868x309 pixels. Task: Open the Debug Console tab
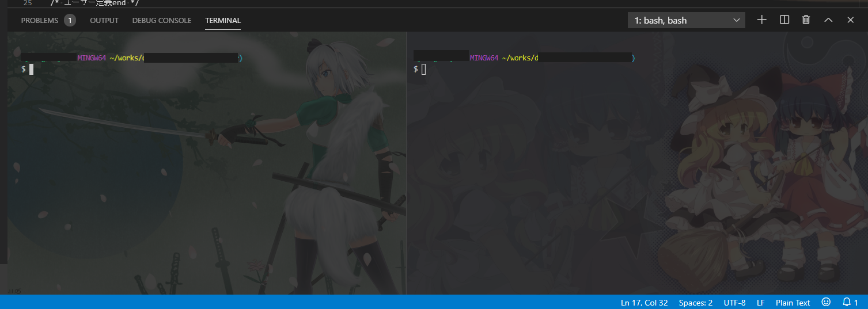[162, 20]
